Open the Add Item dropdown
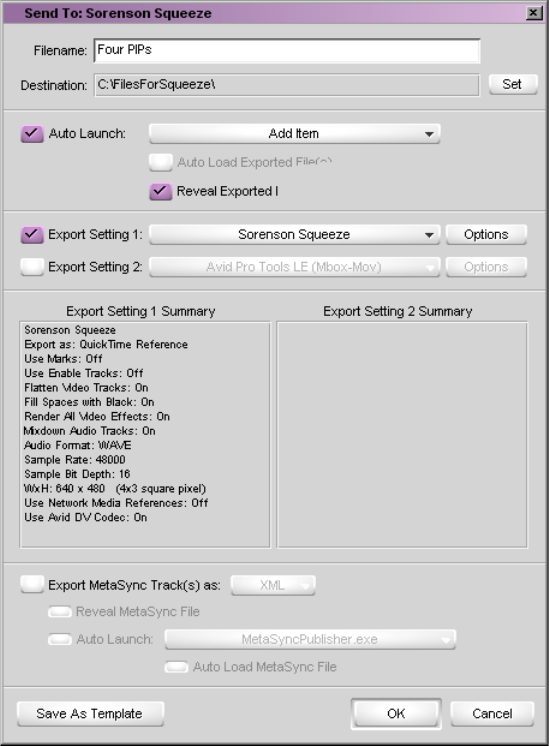The height and width of the screenshot is (746, 549). pos(294,134)
